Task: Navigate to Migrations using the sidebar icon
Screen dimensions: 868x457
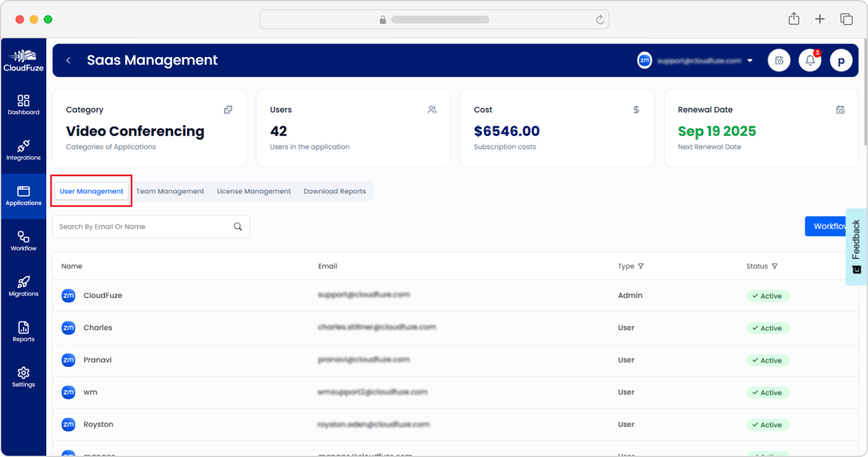Action: [x=23, y=286]
